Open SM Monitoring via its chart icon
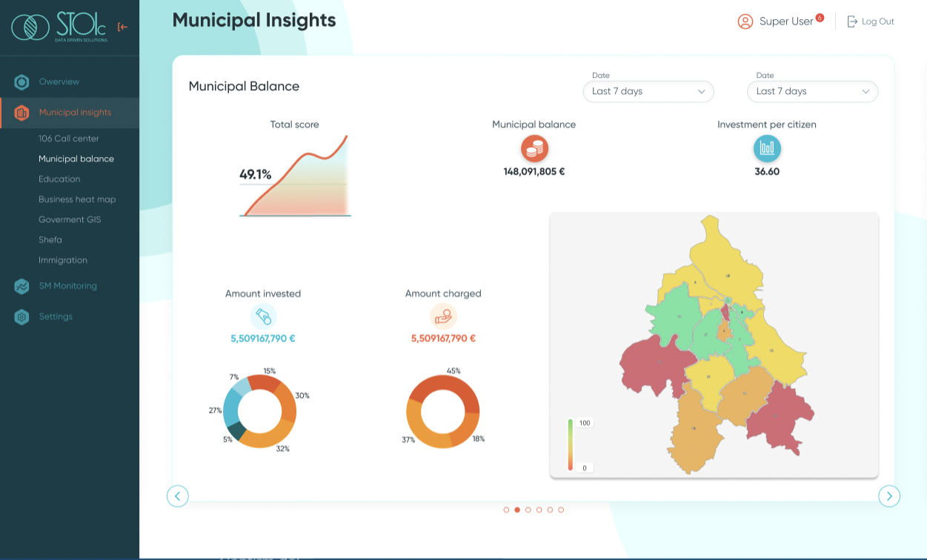 click(x=22, y=286)
